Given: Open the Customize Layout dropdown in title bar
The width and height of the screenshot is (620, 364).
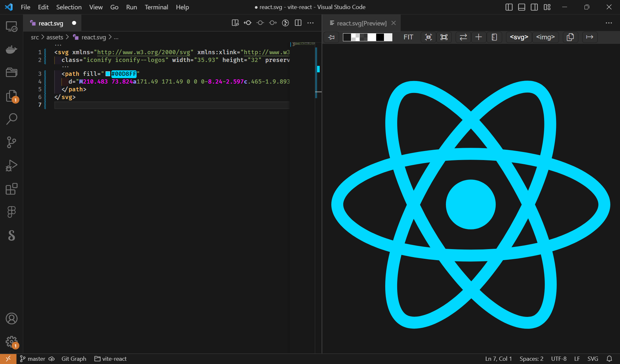Looking at the screenshot, I should (x=547, y=7).
